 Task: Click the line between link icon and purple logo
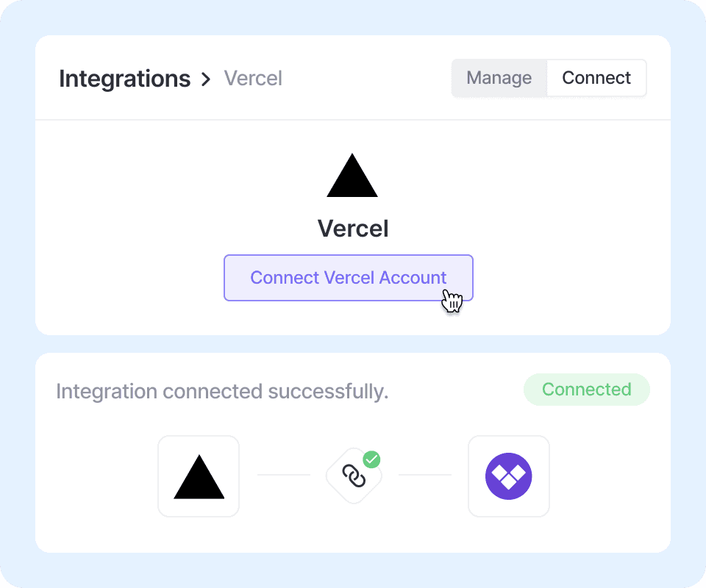pyautogui.click(x=425, y=475)
